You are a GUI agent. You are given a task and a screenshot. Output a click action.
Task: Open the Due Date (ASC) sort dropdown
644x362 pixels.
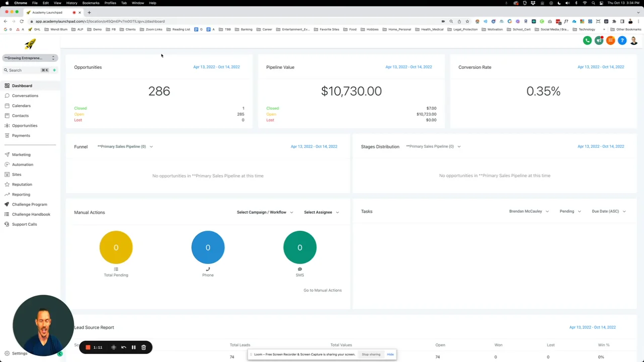pyautogui.click(x=609, y=212)
